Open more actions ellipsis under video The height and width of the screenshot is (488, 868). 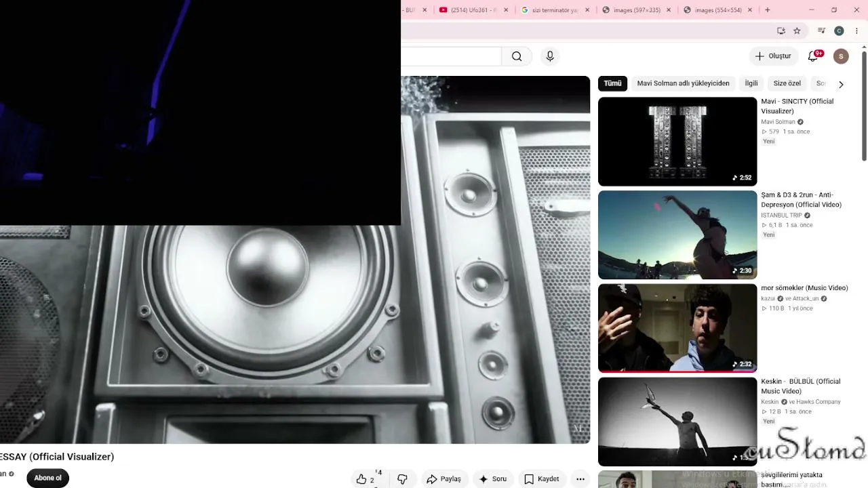click(x=580, y=479)
